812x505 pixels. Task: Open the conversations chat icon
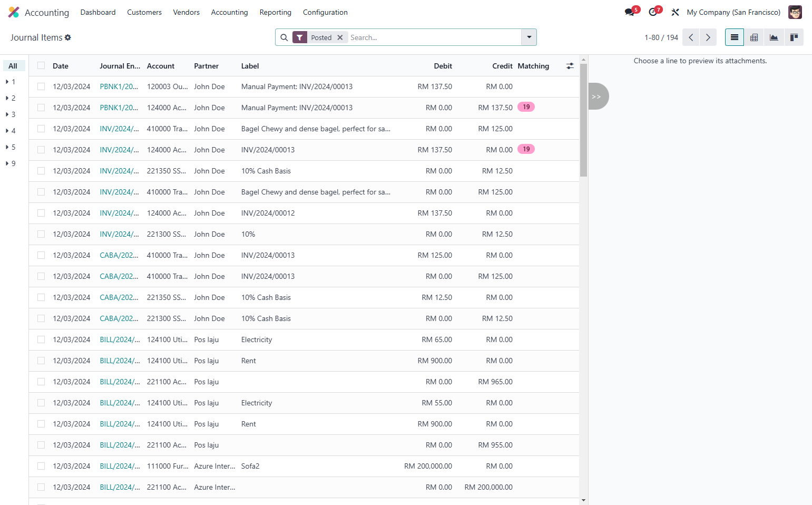click(630, 12)
